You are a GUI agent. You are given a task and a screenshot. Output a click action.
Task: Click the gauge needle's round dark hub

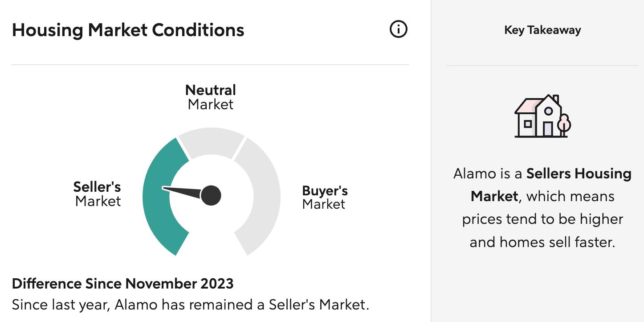pyautogui.click(x=211, y=195)
